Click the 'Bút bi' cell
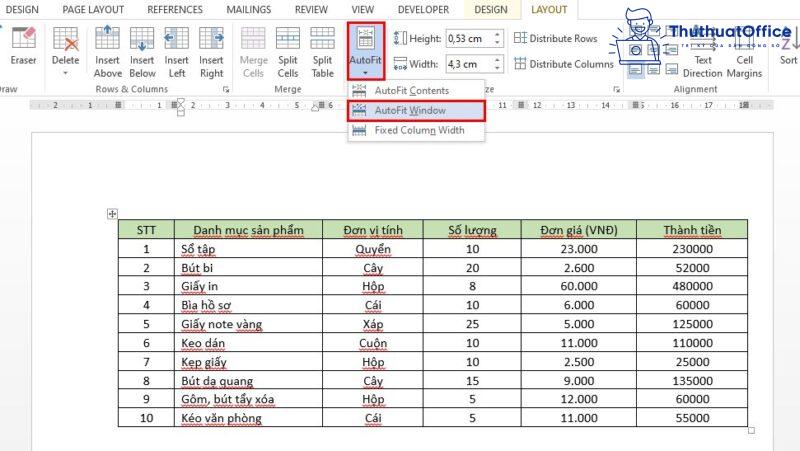800x451 pixels. (248, 268)
